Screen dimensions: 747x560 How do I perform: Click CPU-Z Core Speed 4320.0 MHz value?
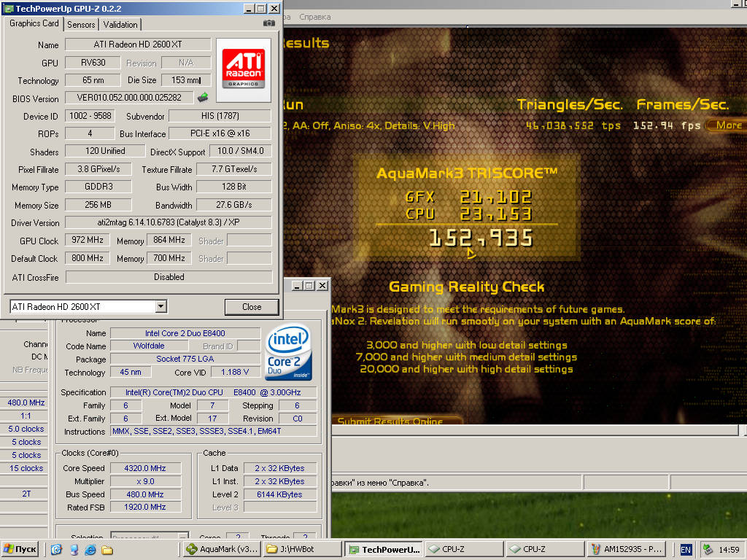(145, 468)
